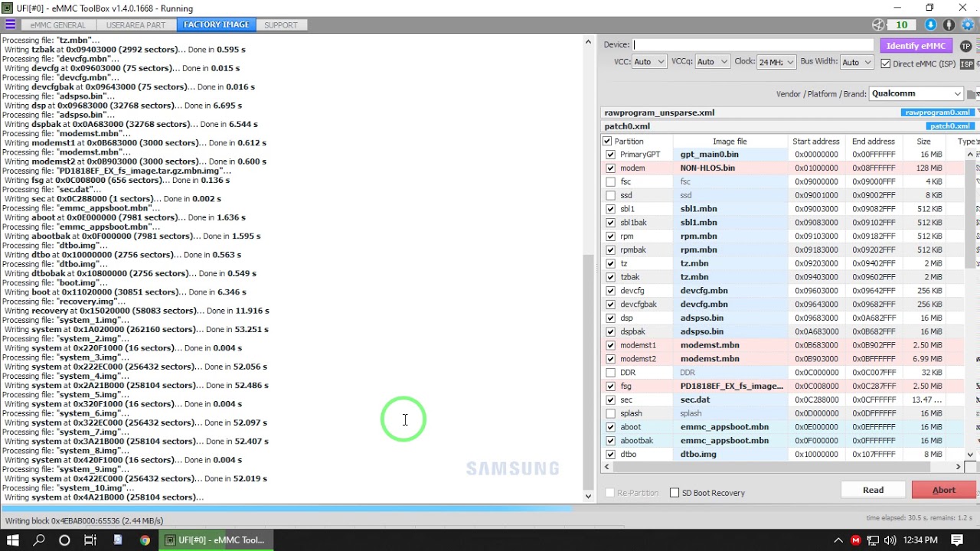Toggle the select-all Partition header checkbox

[607, 142]
